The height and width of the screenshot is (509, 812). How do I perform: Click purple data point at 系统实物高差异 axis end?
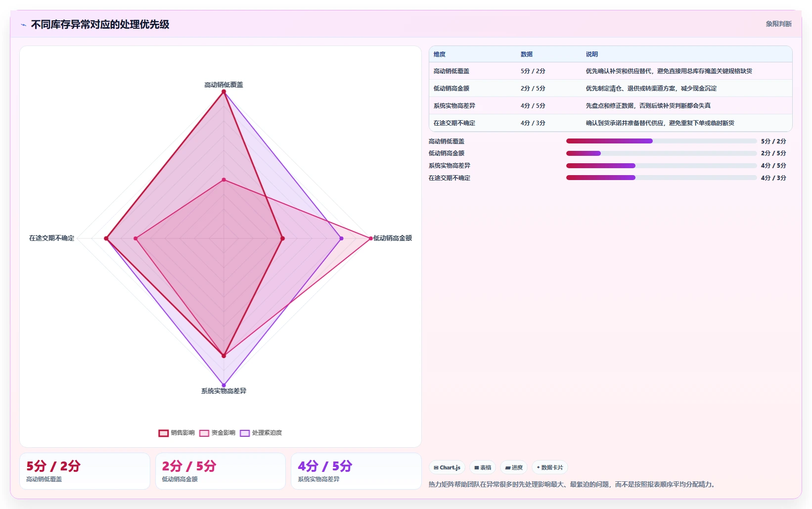tap(224, 385)
